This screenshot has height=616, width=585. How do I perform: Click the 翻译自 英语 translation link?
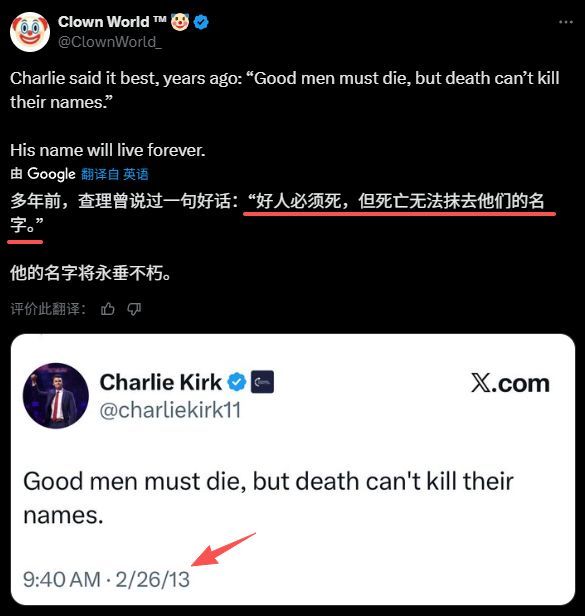[x=115, y=174]
